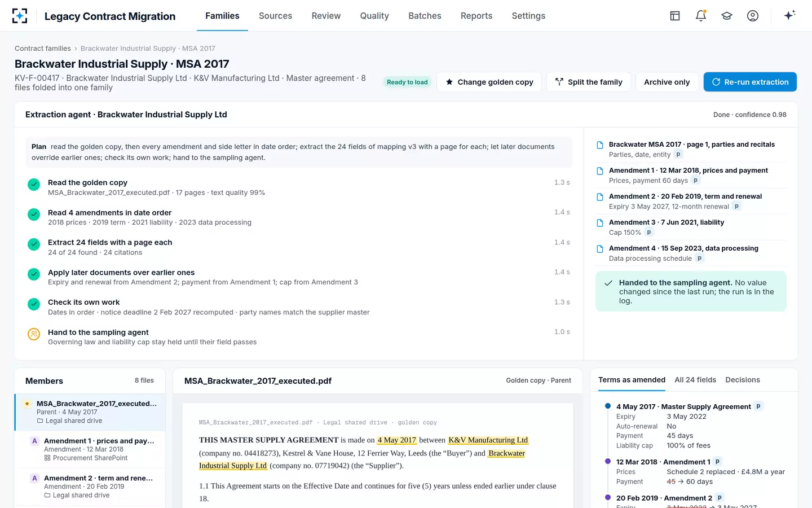812x508 pixels.
Task: Click 'Done · confidence 0.98' status text
Action: (749, 115)
